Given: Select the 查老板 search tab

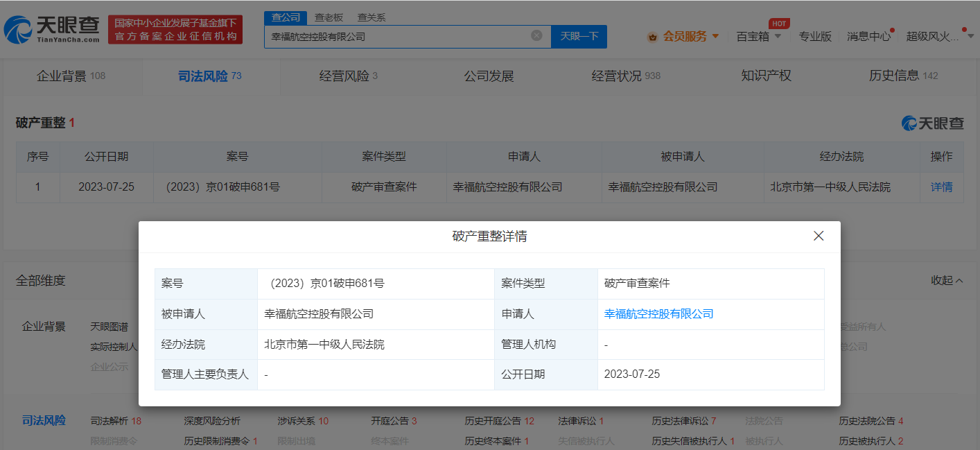Looking at the screenshot, I should click(329, 17).
